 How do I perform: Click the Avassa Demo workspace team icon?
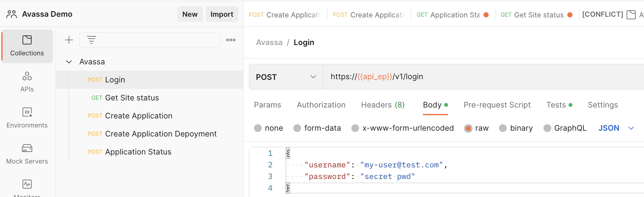coord(12,14)
